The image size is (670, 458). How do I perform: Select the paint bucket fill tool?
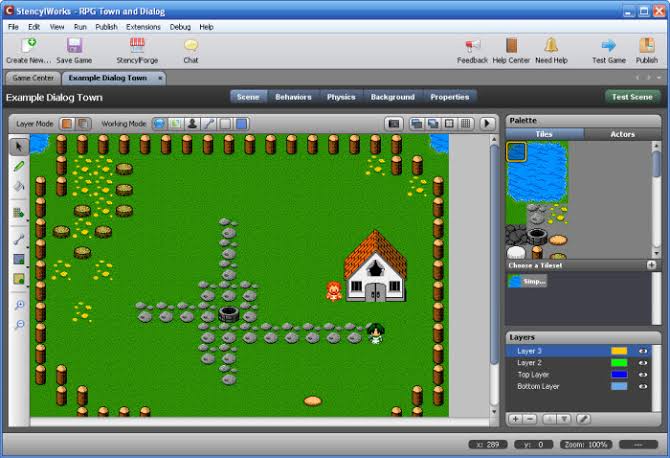click(19, 186)
